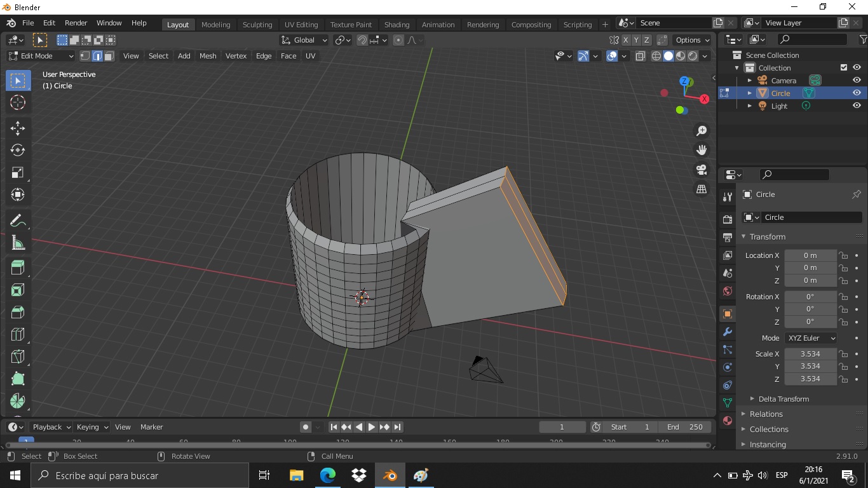Uncheck the Collection exclude checkbox
This screenshot has height=488, width=868.
844,67
